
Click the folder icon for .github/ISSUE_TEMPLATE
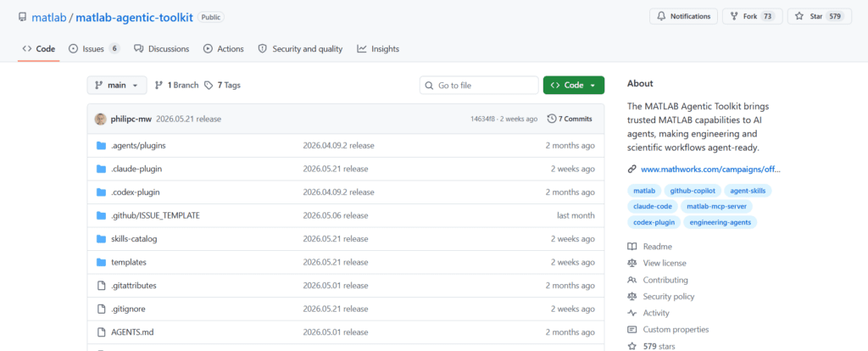click(101, 215)
